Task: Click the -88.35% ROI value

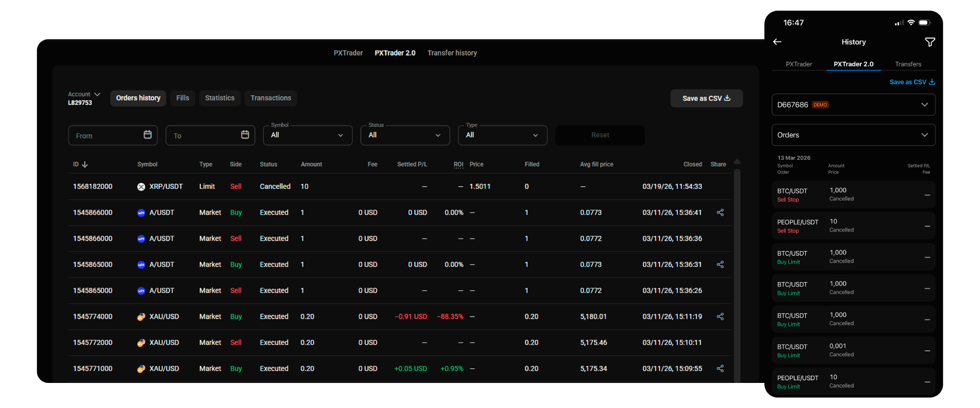Action: point(450,316)
